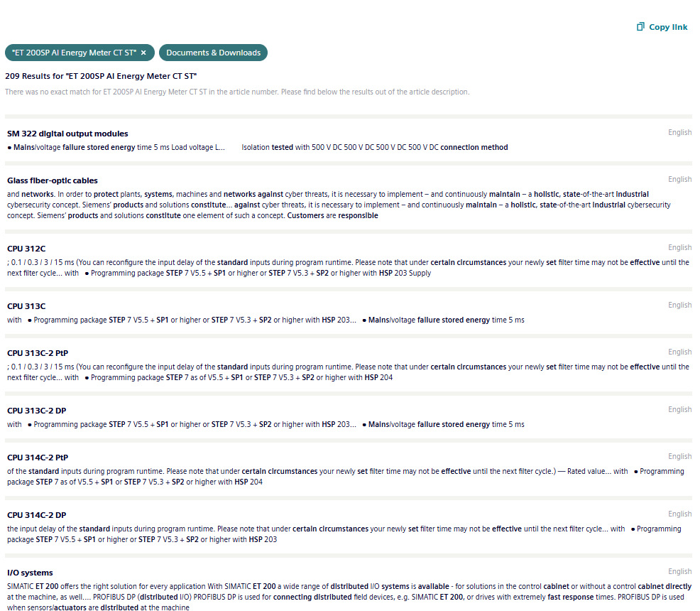Click English label on SM 322 row

(679, 133)
